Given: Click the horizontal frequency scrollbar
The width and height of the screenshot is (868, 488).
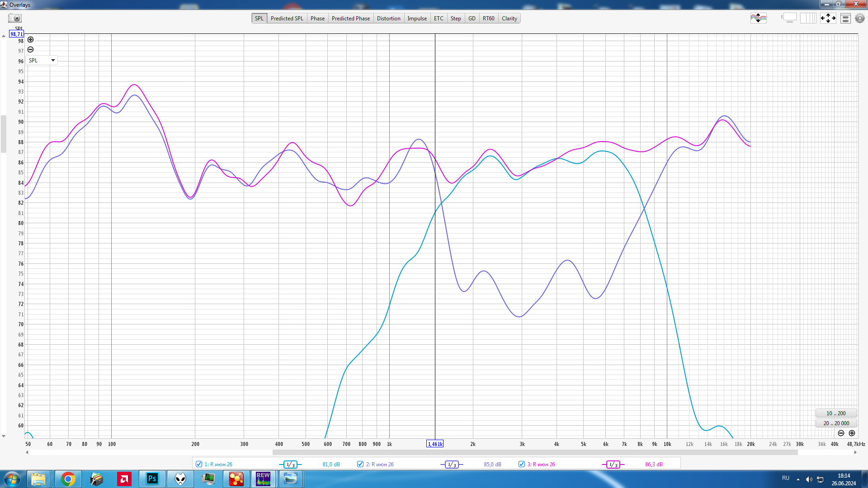Looking at the screenshot, I should [535, 452].
